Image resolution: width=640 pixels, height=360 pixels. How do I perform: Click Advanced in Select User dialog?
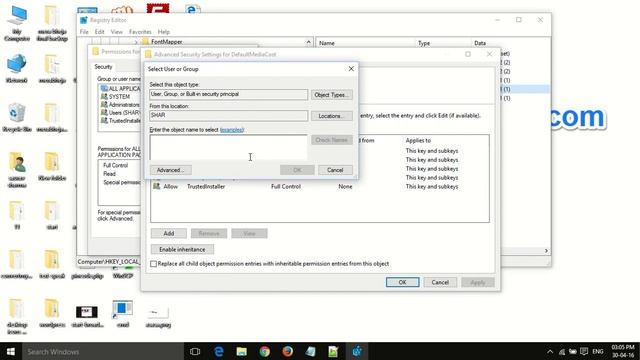[x=171, y=170]
